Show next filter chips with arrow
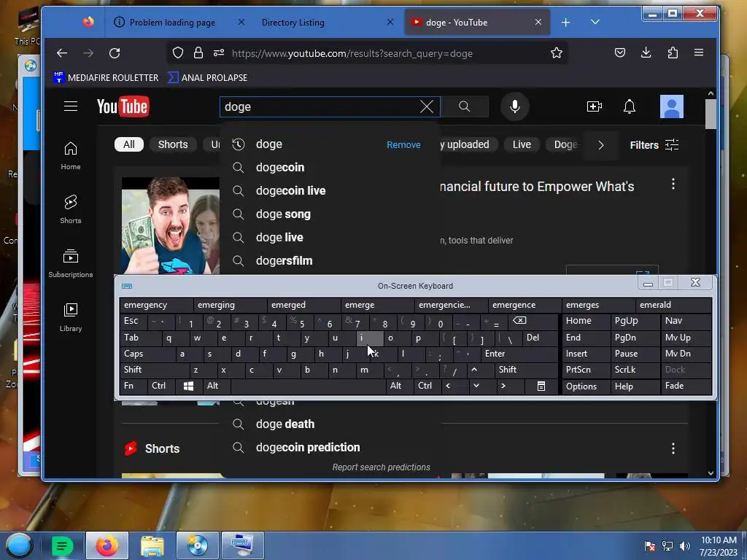Viewport: 747px width, 560px height. coord(600,145)
